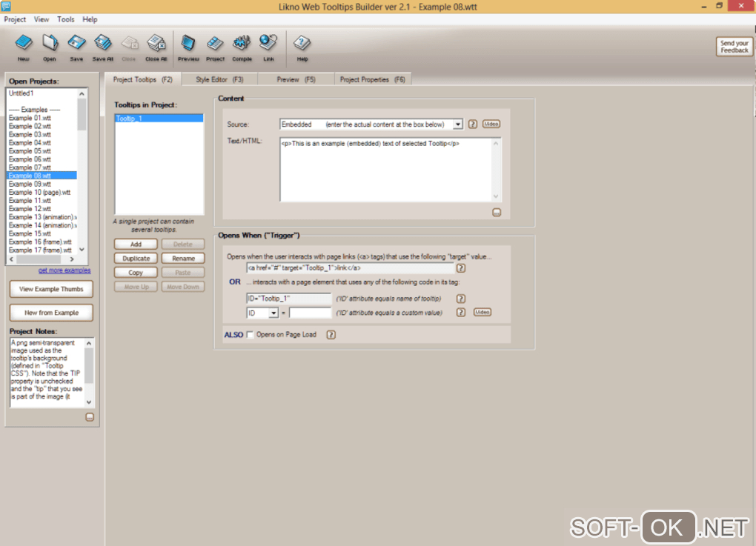The image size is (756, 546).
Task: Click the Send your Feedback button
Action: pos(735,47)
